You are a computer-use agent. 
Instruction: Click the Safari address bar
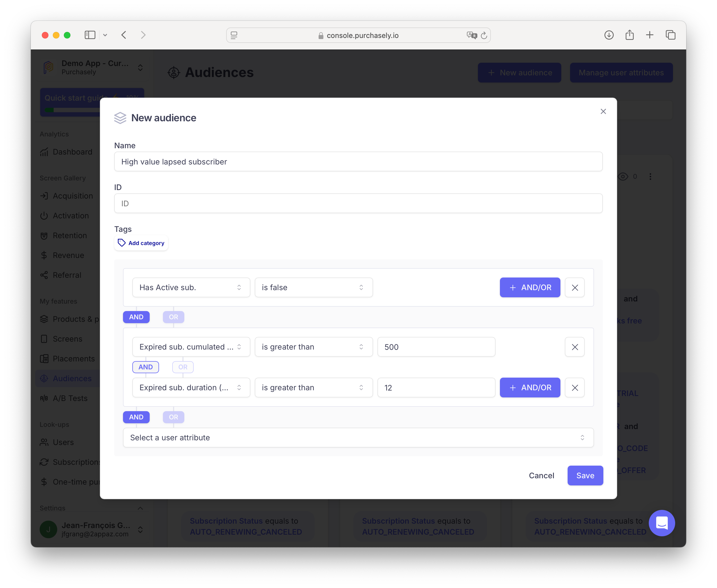[x=358, y=35]
